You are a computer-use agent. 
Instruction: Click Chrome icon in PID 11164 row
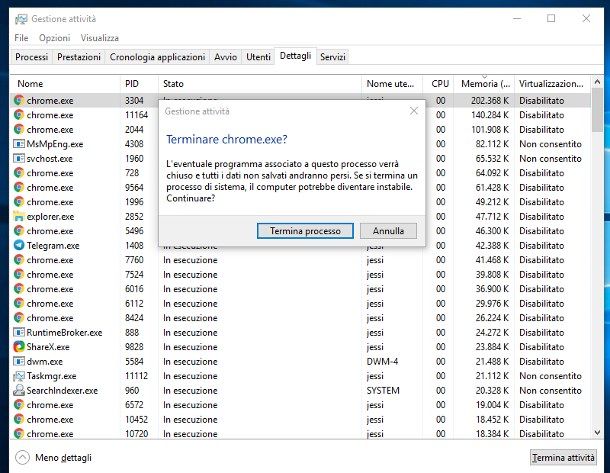(19, 115)
